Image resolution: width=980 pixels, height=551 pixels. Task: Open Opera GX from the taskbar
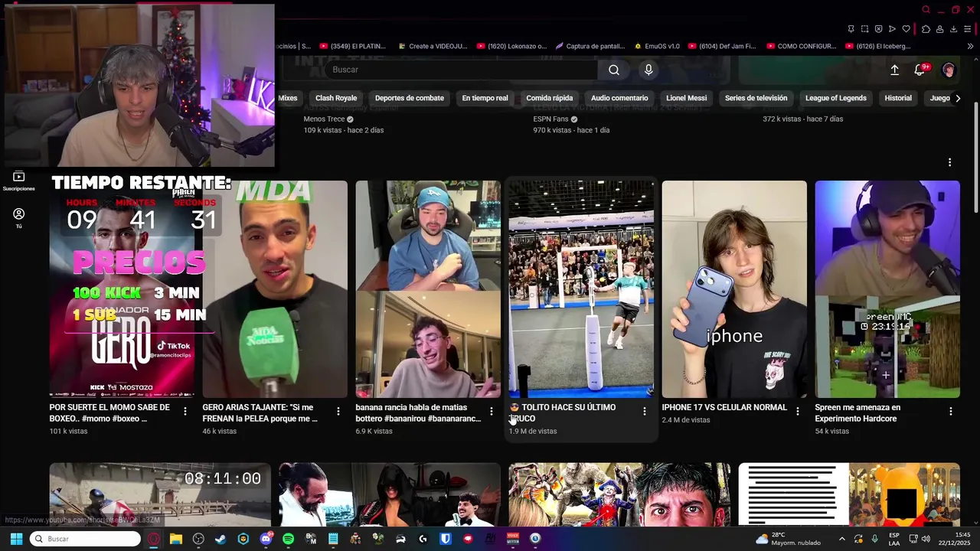(x=154, y=539)
